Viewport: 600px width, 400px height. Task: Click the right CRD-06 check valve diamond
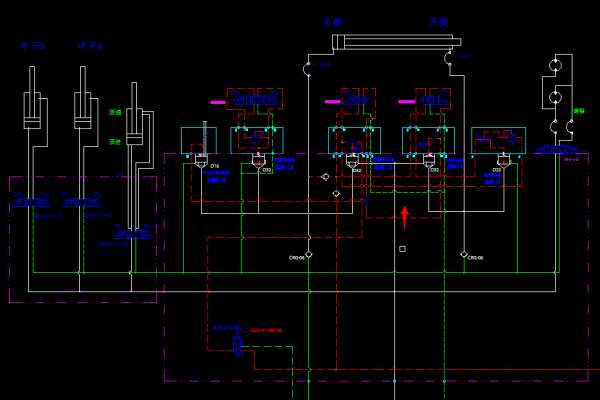463,254
